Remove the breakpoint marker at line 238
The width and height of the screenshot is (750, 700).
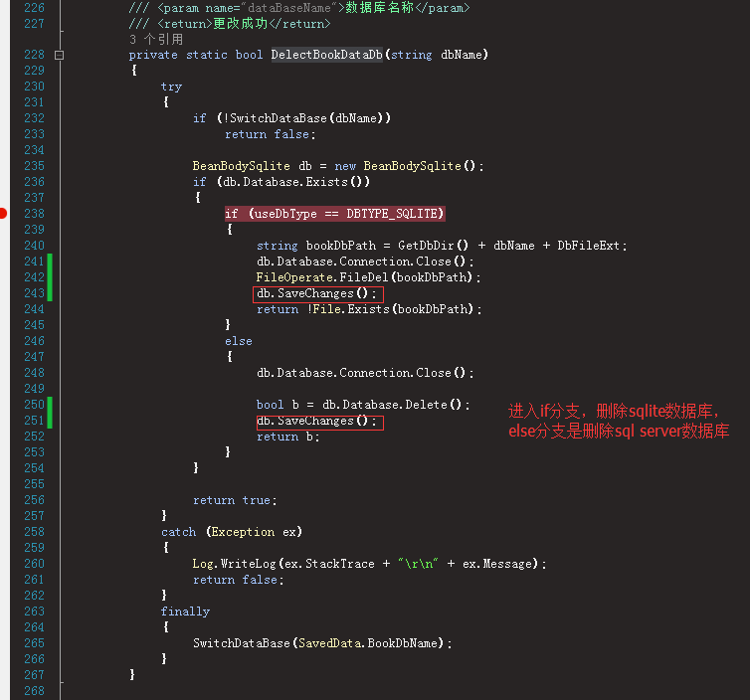(2, 213)
